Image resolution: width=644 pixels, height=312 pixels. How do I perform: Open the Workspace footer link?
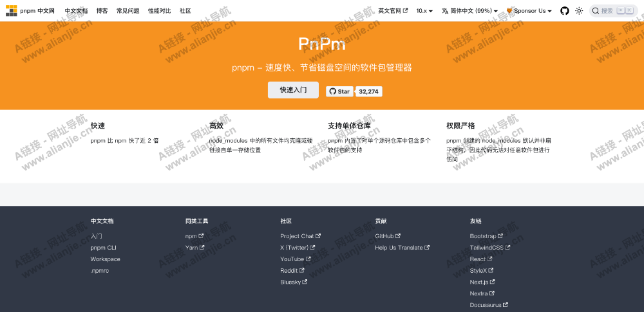(105, 259)
